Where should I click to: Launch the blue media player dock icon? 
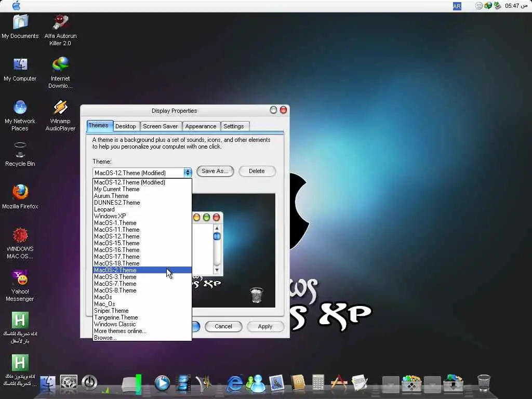click(x=162, y=383)
